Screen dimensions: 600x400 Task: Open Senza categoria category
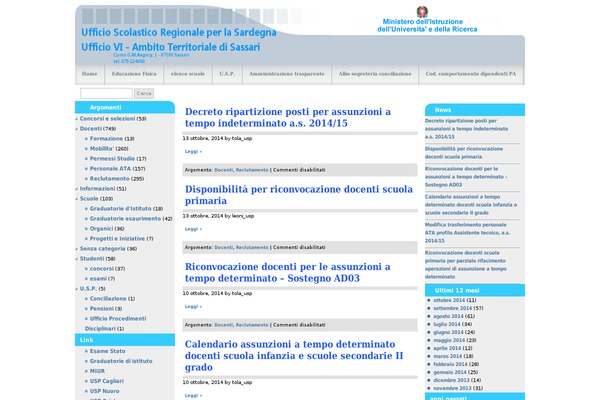103,248
